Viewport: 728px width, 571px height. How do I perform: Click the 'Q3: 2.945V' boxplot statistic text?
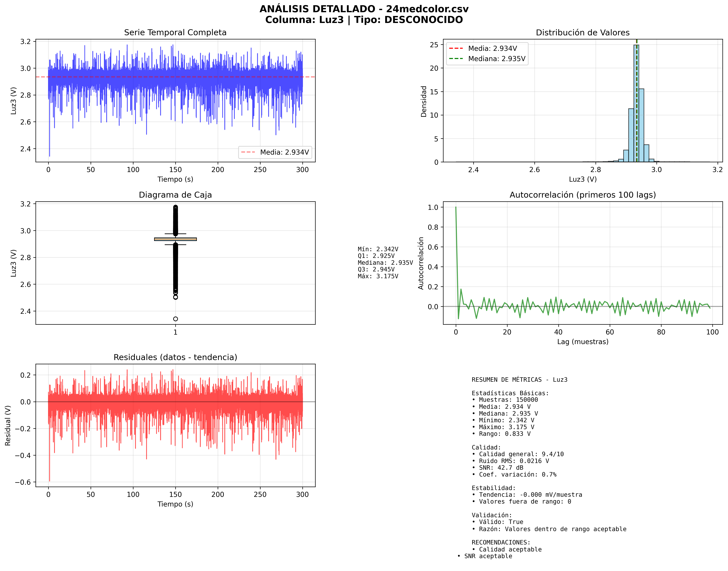pyautogui.click(x=376, y=269)
